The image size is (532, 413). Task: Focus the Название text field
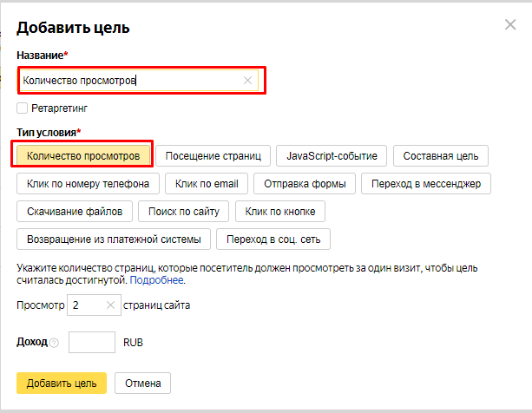tap(139, 81)
